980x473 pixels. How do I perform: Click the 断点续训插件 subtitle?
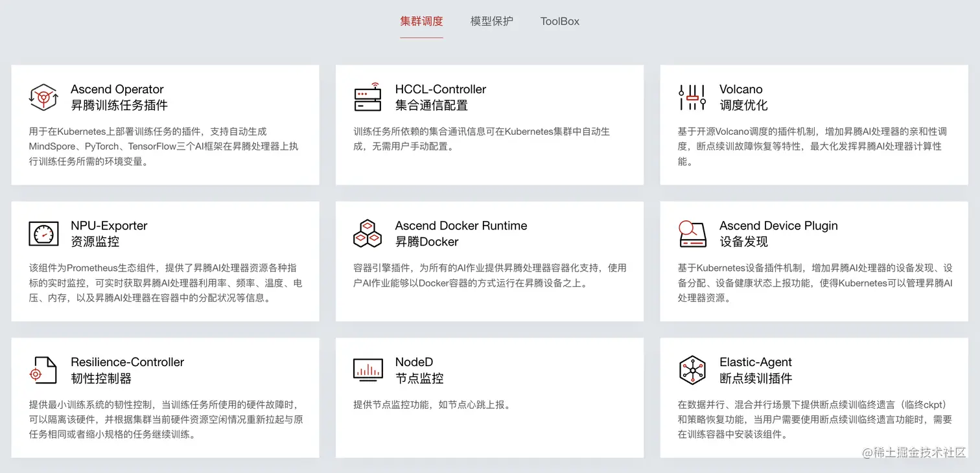(756, 378)
